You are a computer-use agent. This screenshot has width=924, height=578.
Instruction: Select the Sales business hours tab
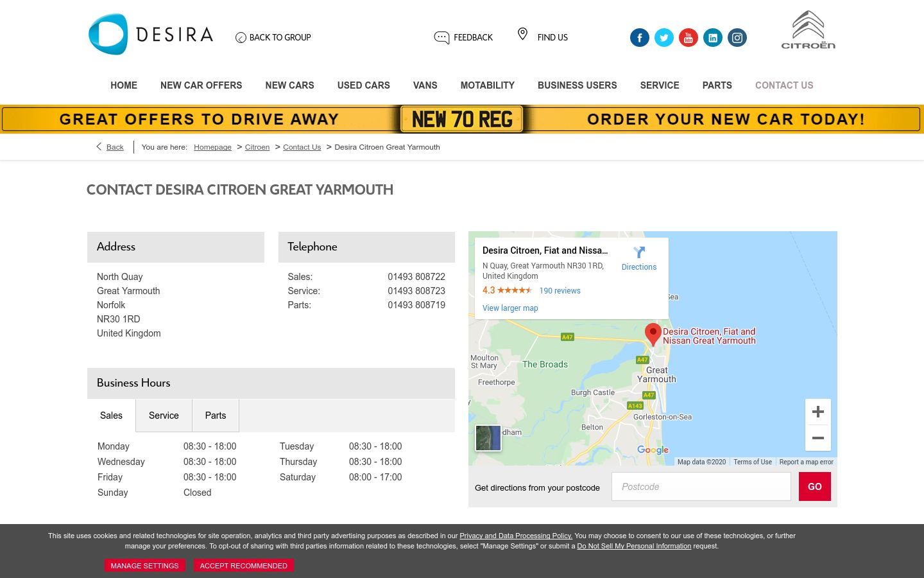(111, 416)
